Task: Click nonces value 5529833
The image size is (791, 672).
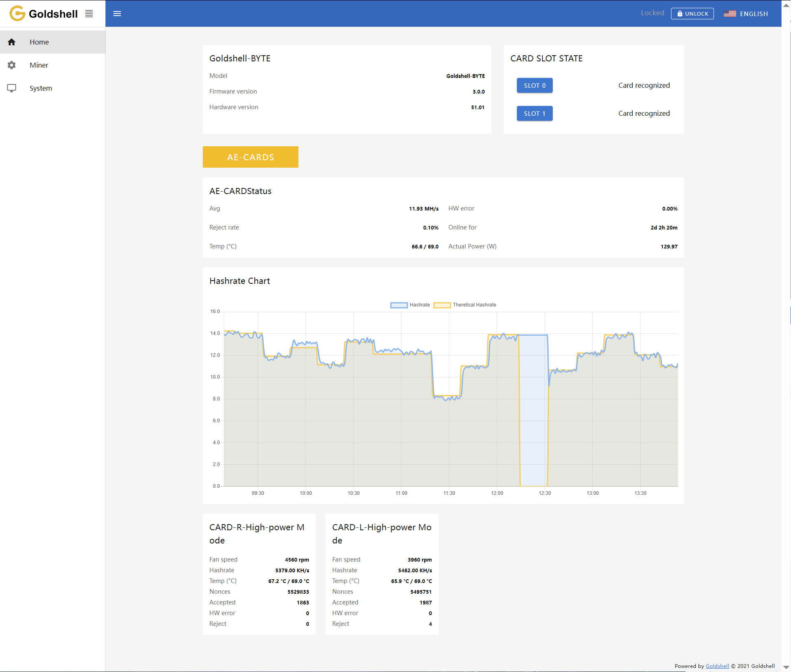Action: pos(298,592)
